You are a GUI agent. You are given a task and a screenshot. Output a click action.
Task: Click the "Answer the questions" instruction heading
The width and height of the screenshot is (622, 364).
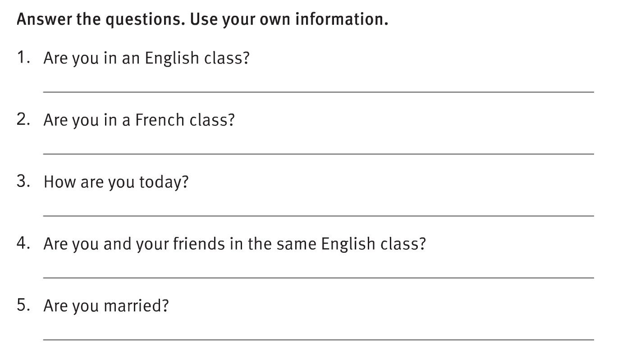(x=202, y=20)
